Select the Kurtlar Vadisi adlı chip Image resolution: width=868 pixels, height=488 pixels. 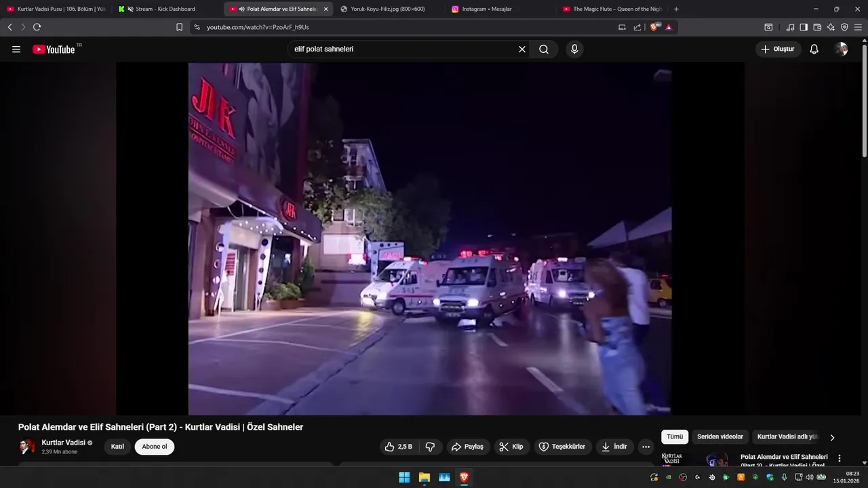[788, 437]
